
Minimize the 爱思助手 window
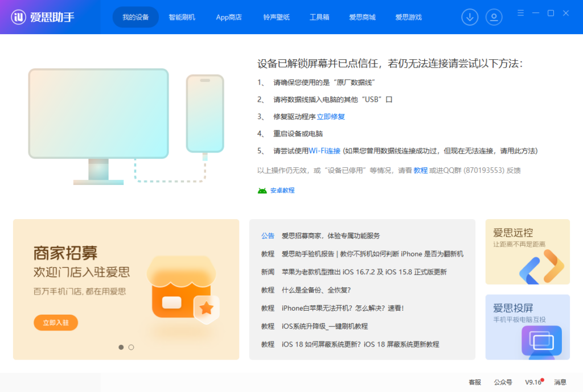pyautogui.click(x=536, y=13)
